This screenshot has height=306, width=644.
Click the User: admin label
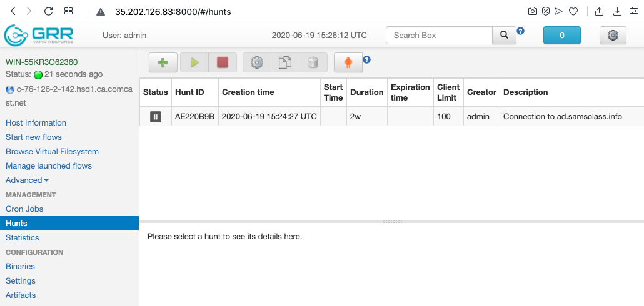124,35
